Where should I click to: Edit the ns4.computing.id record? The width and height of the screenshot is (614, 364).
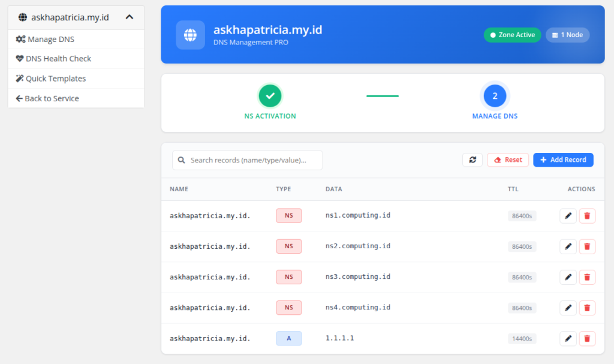(568, 308)
